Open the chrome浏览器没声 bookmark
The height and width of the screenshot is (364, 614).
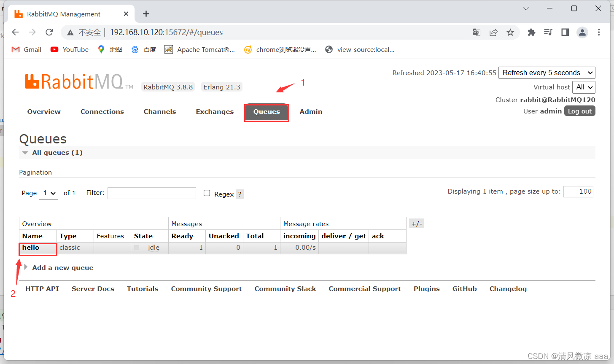[280, 49]
